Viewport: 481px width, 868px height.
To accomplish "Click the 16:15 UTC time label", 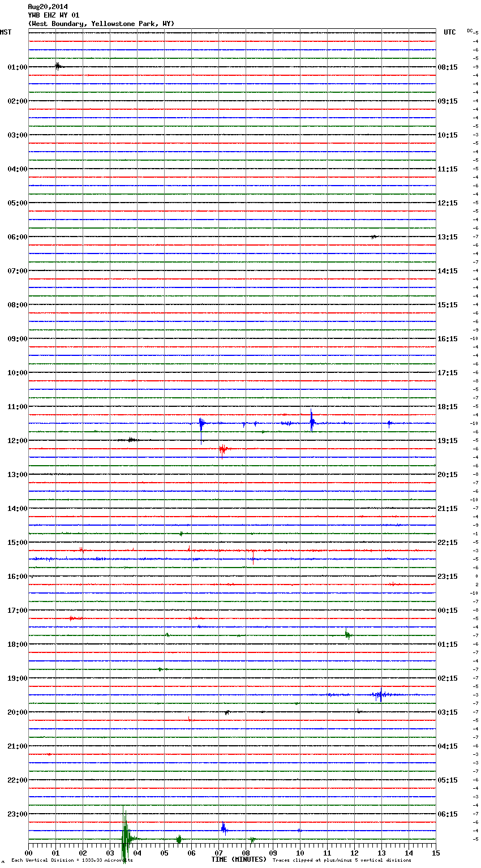I will [448, 339].
